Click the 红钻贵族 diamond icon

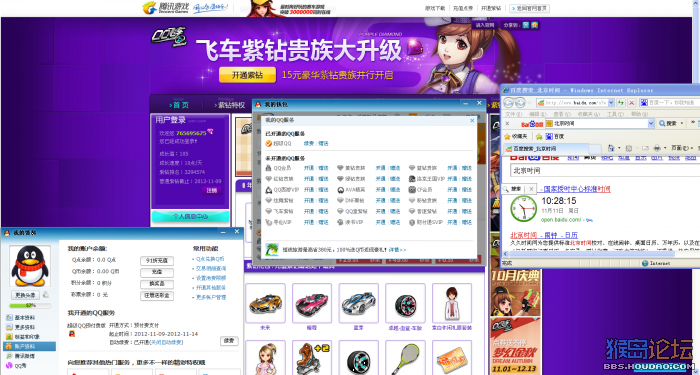point(268,179)
